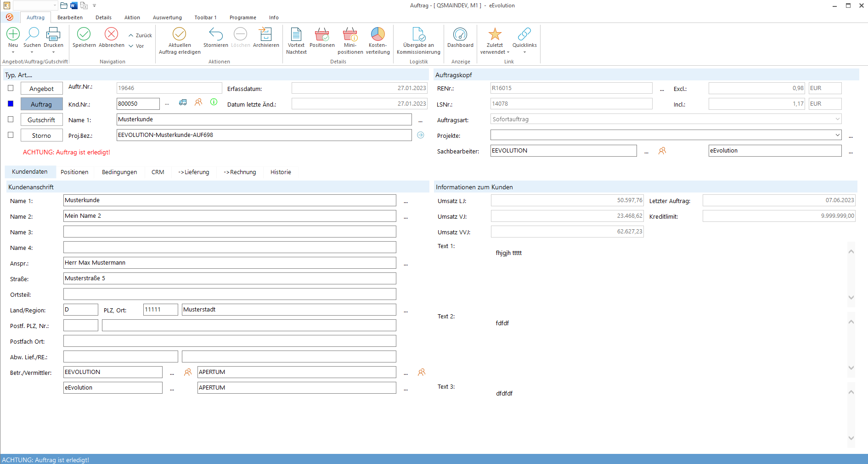Click the Storno button
This screenshot has height=464, width=868.
42,136
